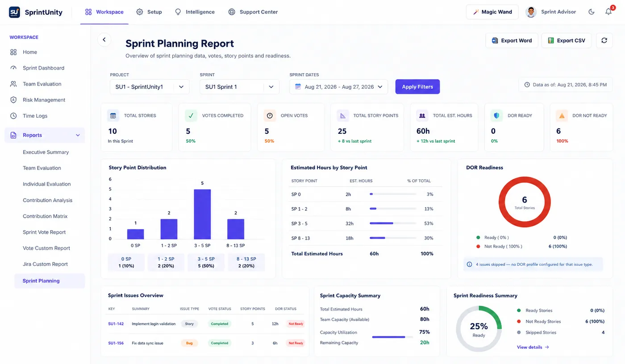This screenshot has width=625, height=364.
Task: Switch to the Setup tab
Action: [149, 12]
